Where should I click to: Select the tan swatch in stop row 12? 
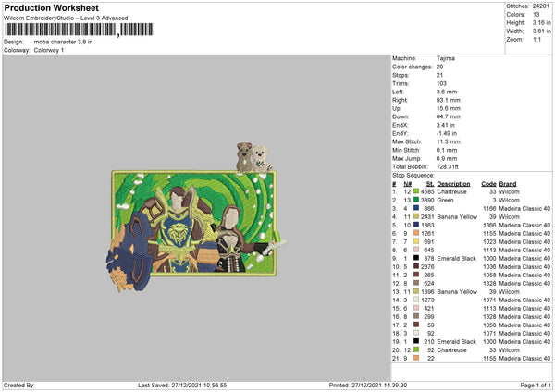tap(416, 284)
